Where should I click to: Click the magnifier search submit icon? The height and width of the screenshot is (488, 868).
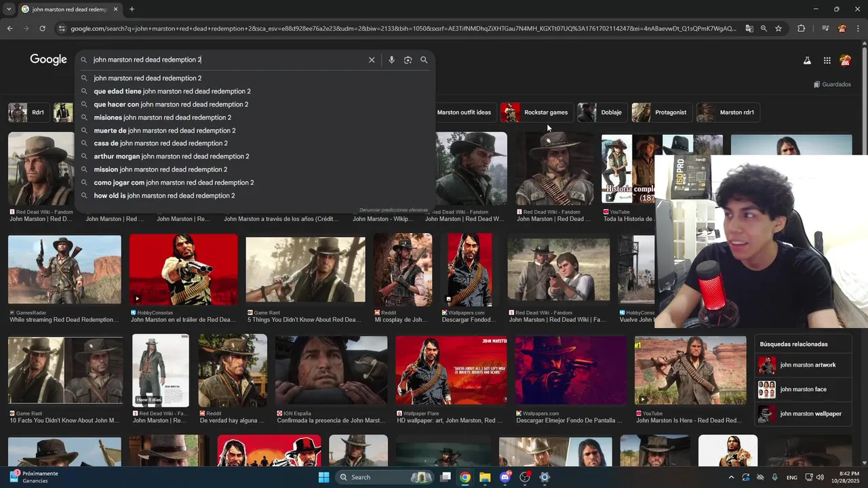tap(424, 60)
